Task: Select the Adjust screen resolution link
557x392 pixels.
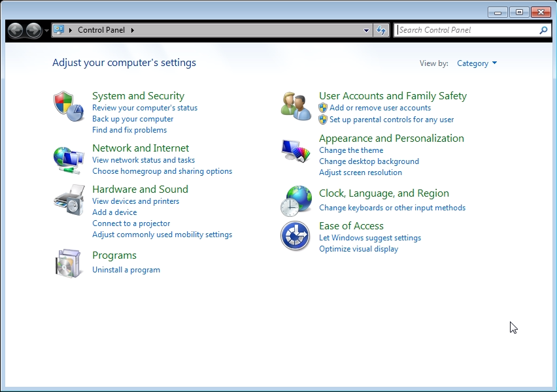Action: tap(360, 172)
